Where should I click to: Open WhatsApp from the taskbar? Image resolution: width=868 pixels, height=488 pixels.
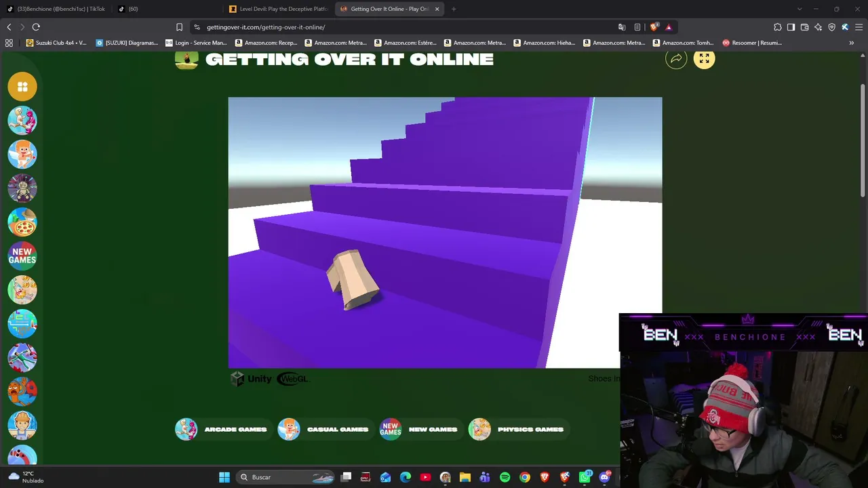point(585,477)
